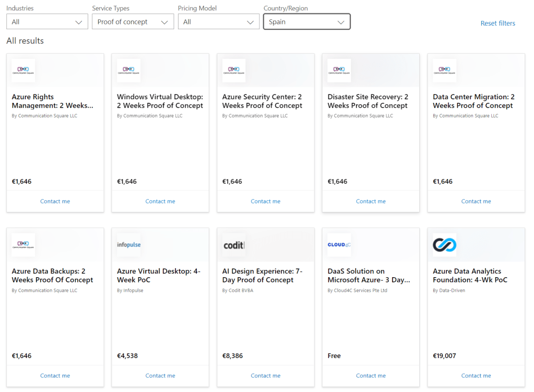Select the AI Design Experience 7-Day title

[262, 276]
